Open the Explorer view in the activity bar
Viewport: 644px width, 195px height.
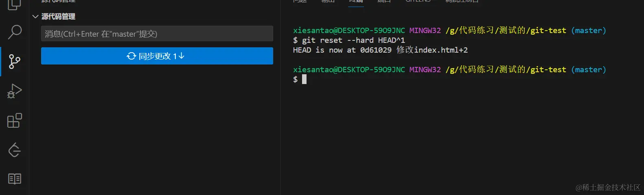pyautogui.click(x=15, y=4)
